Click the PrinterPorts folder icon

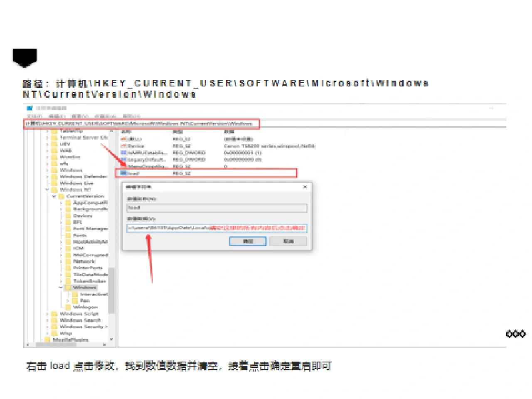(x=68, y=268)
